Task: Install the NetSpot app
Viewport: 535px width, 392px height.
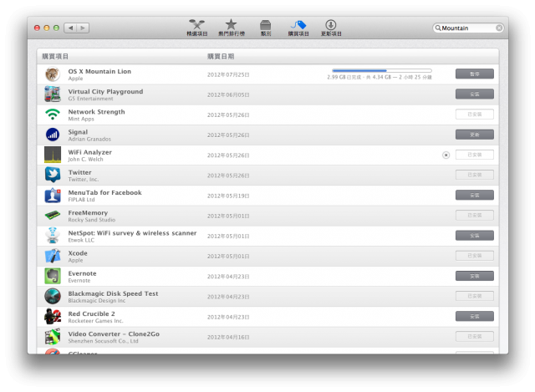Action: click(x=474, y=236)
